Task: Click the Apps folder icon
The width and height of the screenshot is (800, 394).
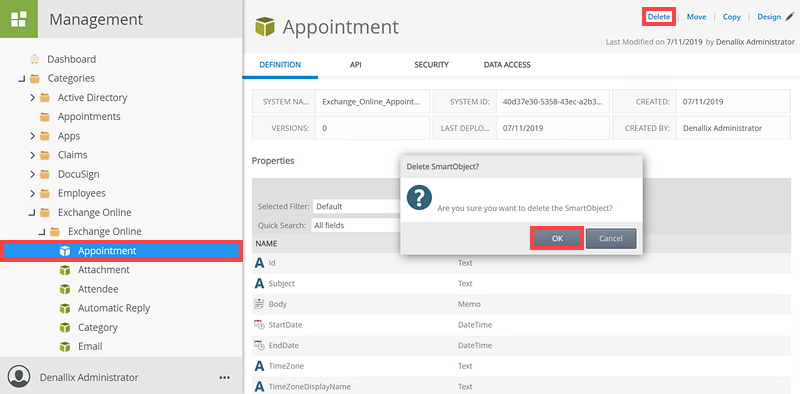Action: [x=45, y=136]
